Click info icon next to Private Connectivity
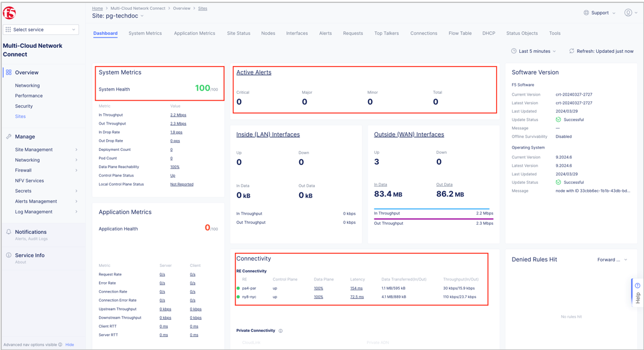The height and width of the screenshot is (350, 644). (280, 331)
